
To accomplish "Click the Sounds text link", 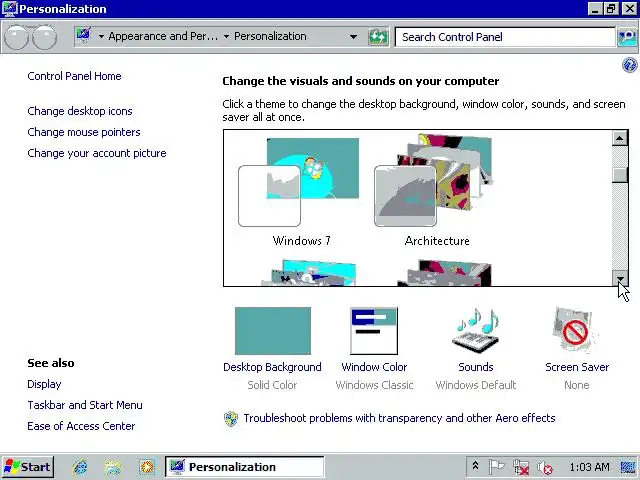I will tap(476, 367).
